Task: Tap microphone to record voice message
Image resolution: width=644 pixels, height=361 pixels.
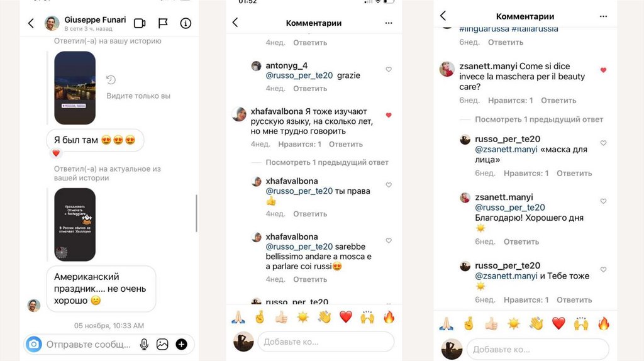Action: [144, 344]
